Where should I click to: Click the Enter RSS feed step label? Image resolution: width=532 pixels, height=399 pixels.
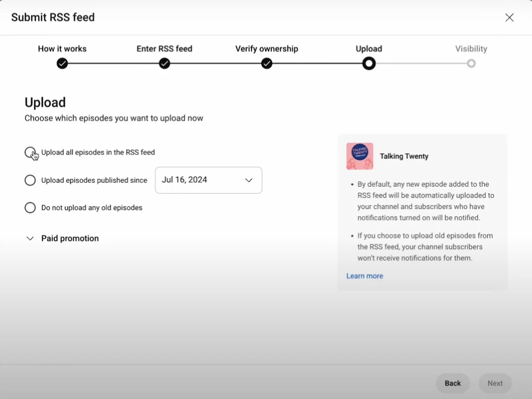click(164, 48)
